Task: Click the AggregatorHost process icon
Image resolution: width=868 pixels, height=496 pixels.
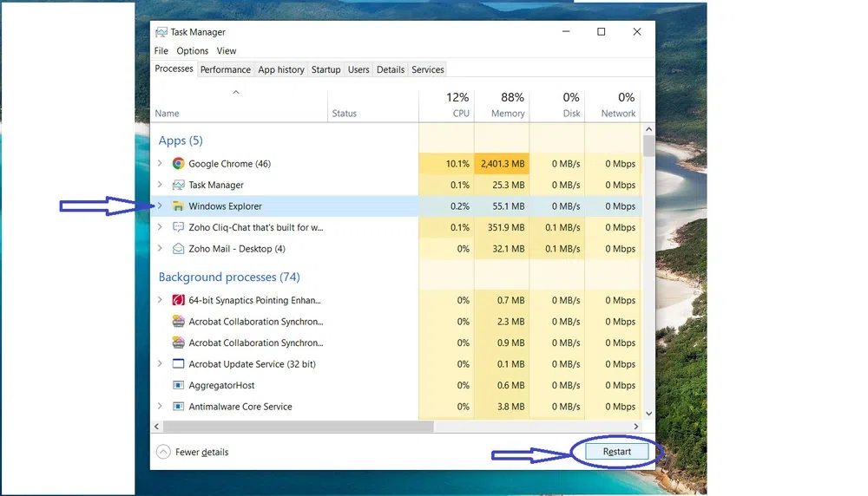Action: click(x=178, y=385)
